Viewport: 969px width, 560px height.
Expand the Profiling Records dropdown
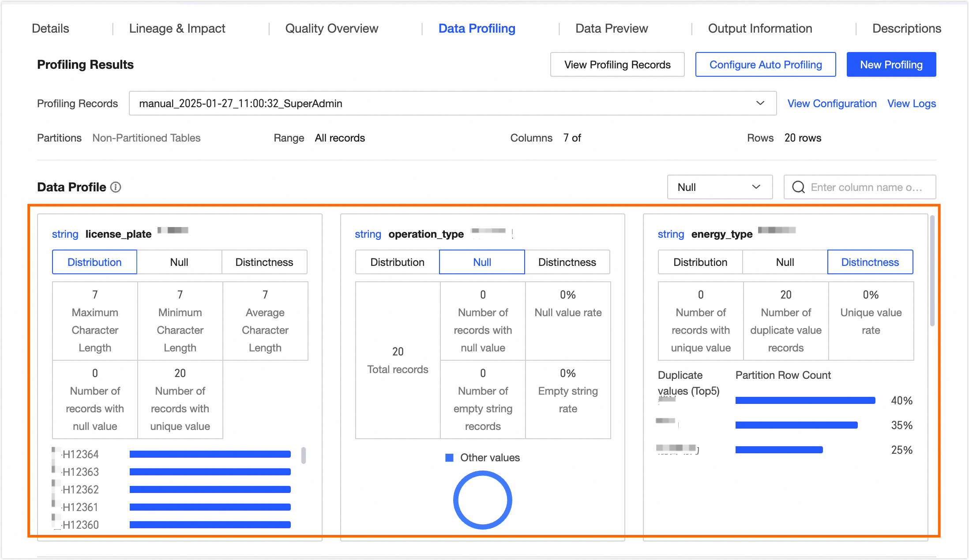point(452,104)
